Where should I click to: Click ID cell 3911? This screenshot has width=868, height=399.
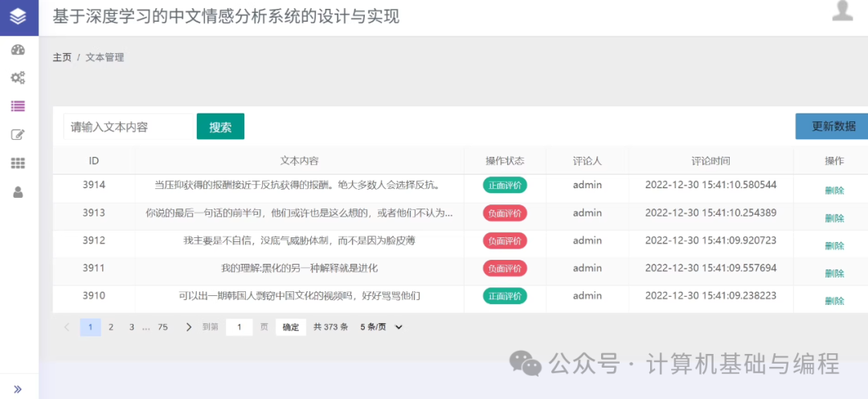[x=93, y=268]
